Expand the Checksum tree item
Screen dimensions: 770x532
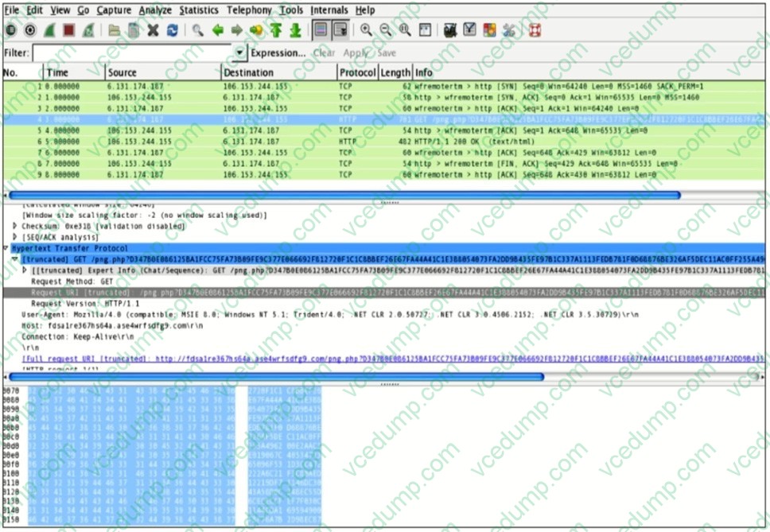15,227
